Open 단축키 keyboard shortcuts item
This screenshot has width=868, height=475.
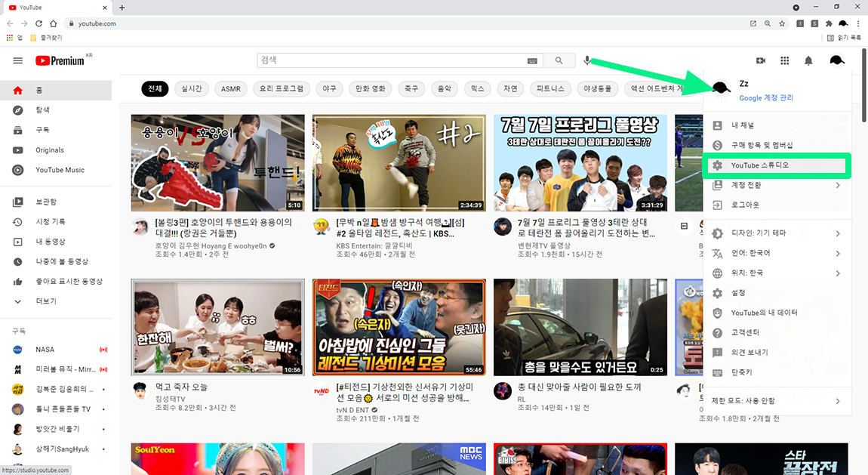pyautogui.click(x=777, y=372)
